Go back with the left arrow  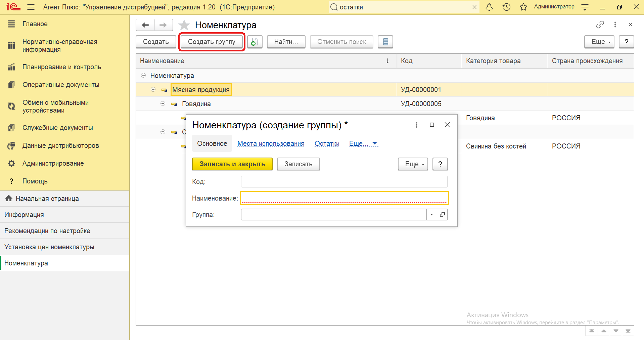click(145, 25)
